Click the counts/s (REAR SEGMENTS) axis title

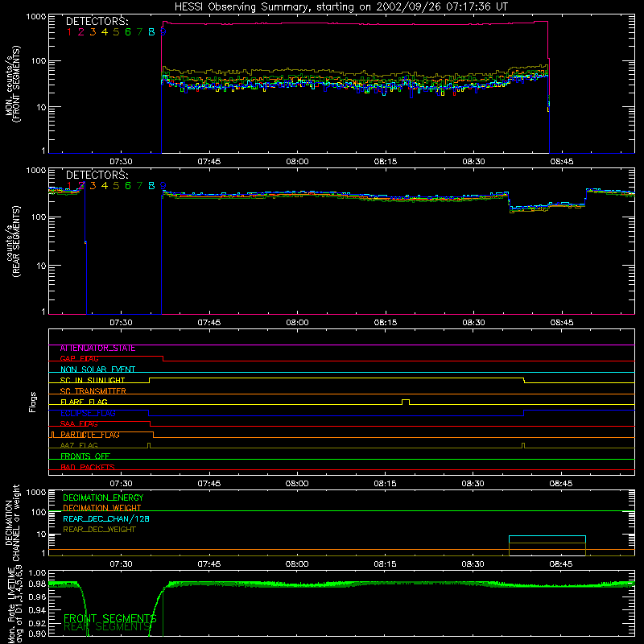pos(12,242)
